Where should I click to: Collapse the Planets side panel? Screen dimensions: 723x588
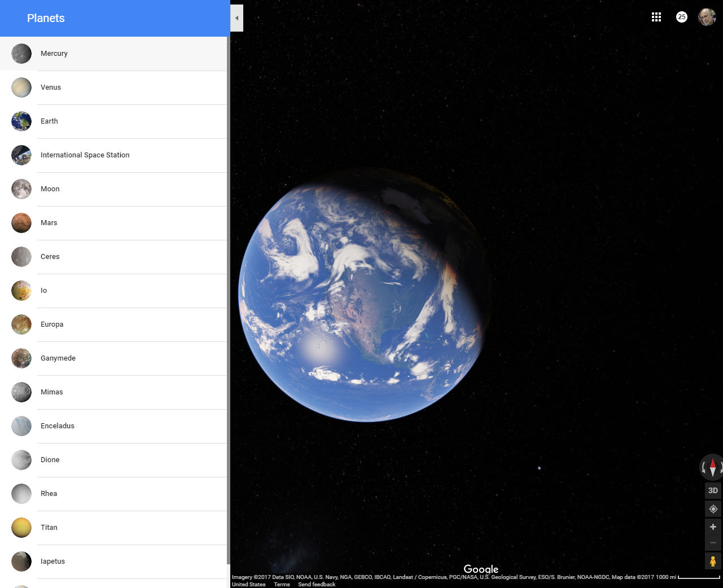click(237, 18)
